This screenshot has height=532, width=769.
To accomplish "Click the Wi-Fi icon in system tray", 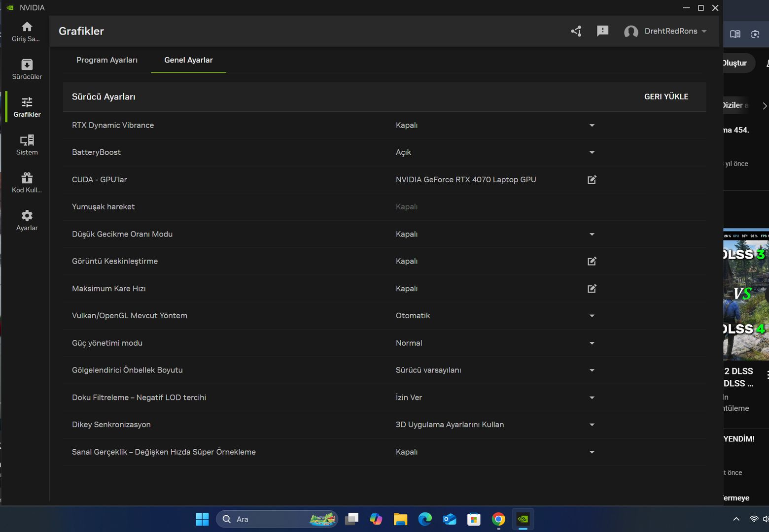I will [754, 519].
